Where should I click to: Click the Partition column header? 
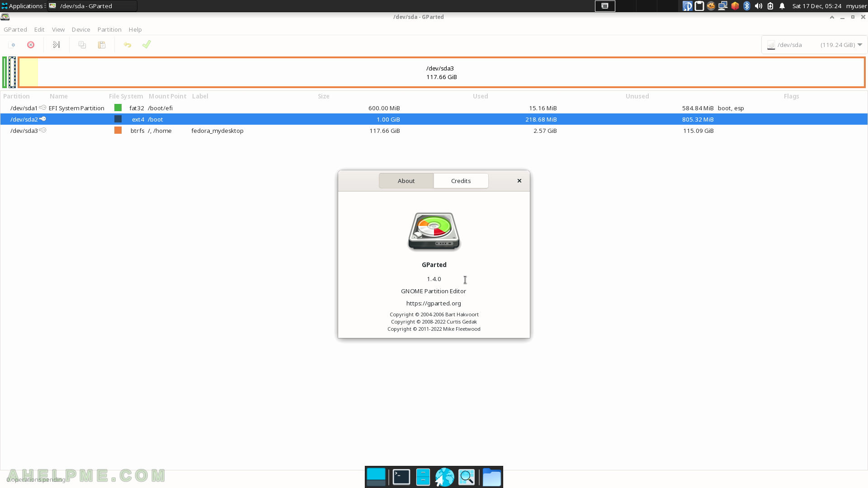tap(16, 96)
